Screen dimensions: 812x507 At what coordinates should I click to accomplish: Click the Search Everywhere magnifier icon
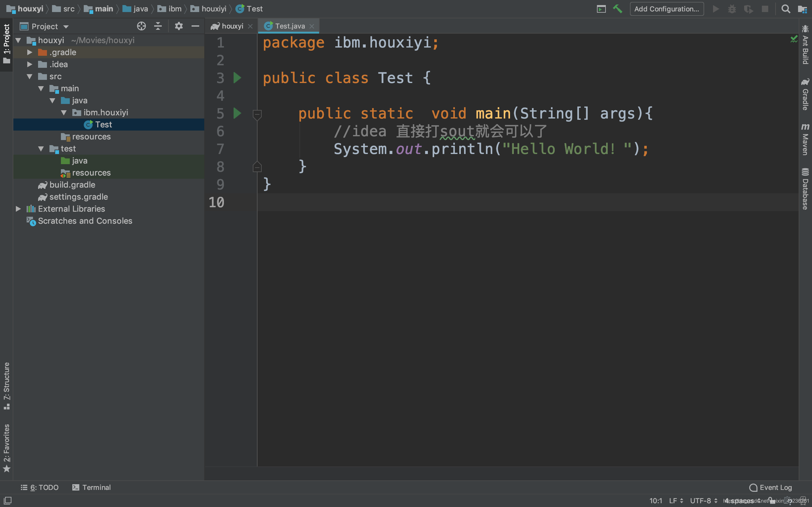point(785,9)
